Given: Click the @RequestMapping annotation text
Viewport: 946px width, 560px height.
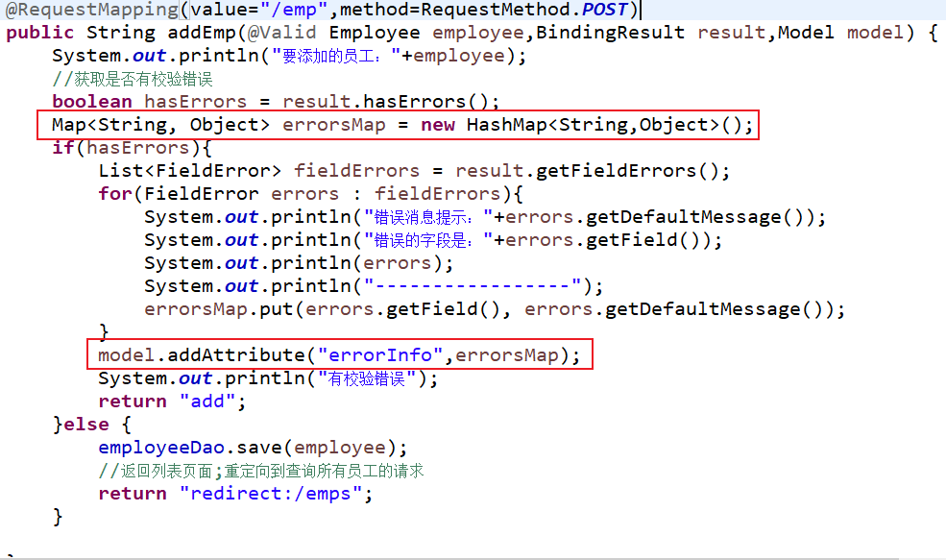Looking at the screenshot, I should [91, 10].
